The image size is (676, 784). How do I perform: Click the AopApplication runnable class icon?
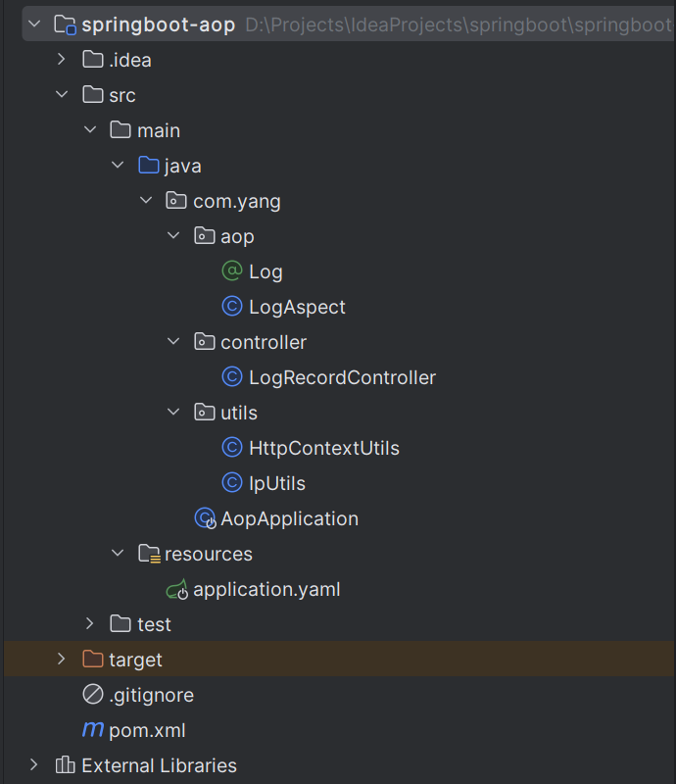[205, 518]
